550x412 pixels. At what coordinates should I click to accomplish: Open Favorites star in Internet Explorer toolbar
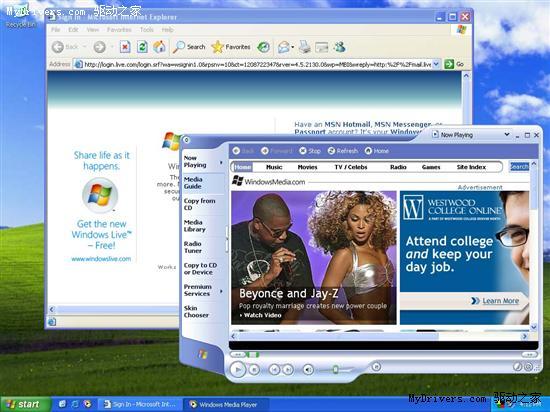231,47
